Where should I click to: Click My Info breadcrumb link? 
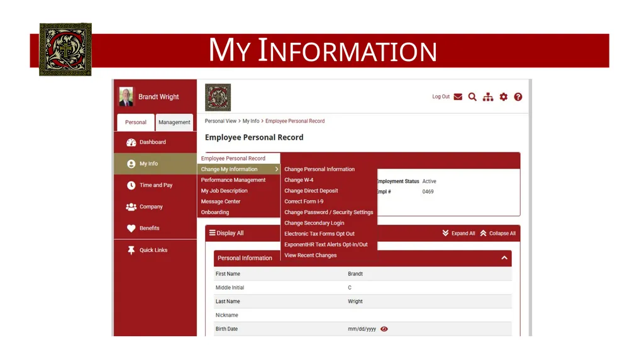tap(250, 121)
